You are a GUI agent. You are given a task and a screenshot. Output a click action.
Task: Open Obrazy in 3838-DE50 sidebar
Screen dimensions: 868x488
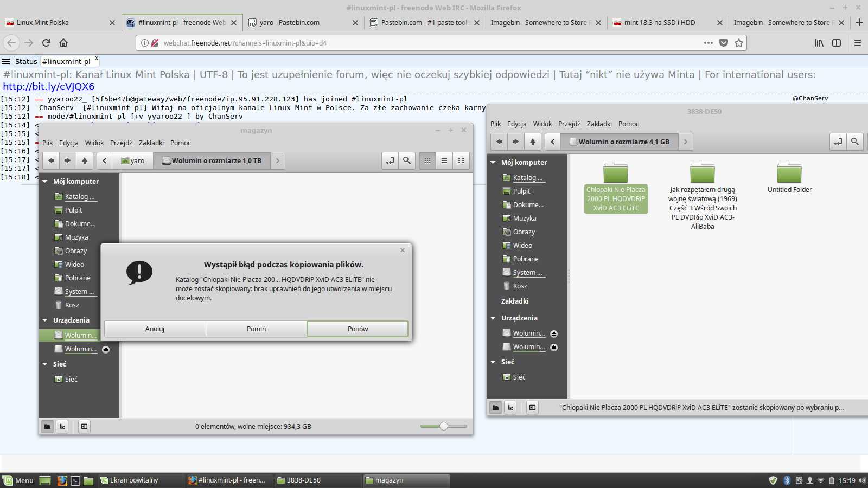coord(519,232)
